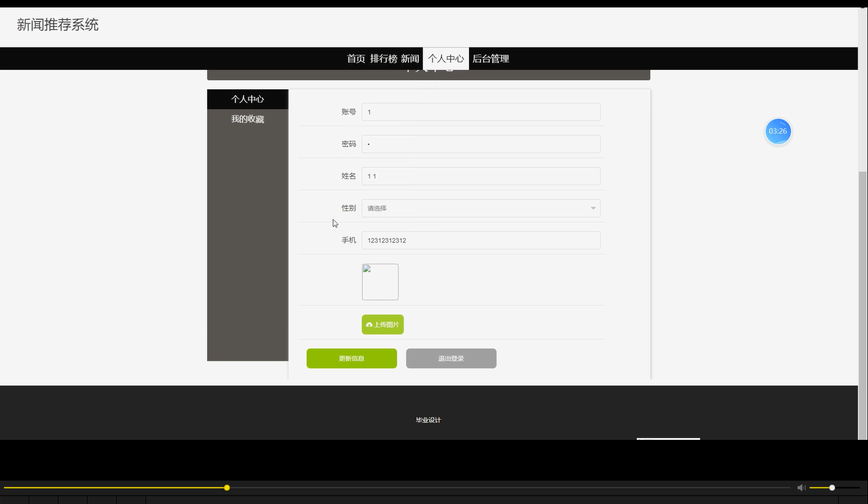Click the yellow playback progress handle
The height and width of the screenshot is (504, 868).
(227, 487)
